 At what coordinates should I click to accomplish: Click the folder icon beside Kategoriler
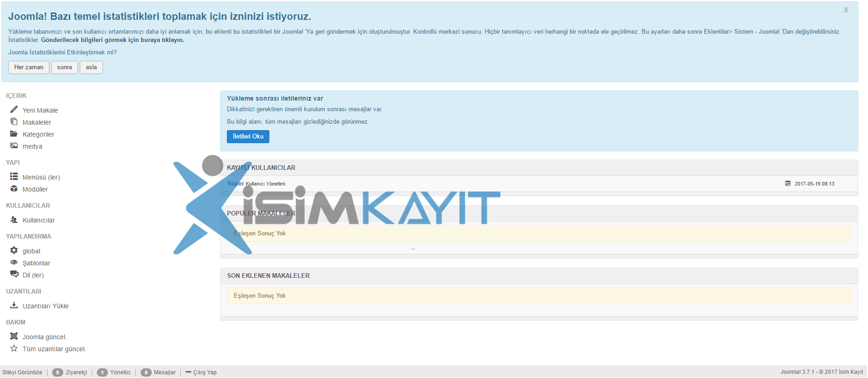[x=14, y=134]
